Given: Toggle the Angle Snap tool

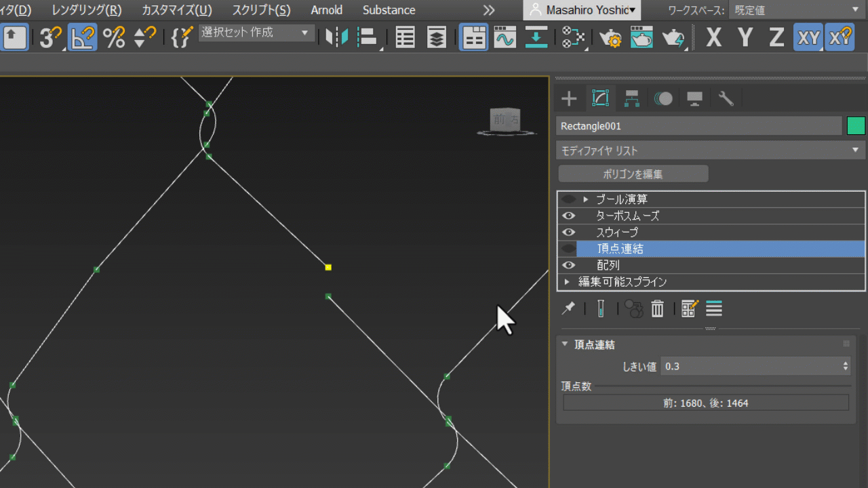Looking at the screenshot, I should coord(82,37).
